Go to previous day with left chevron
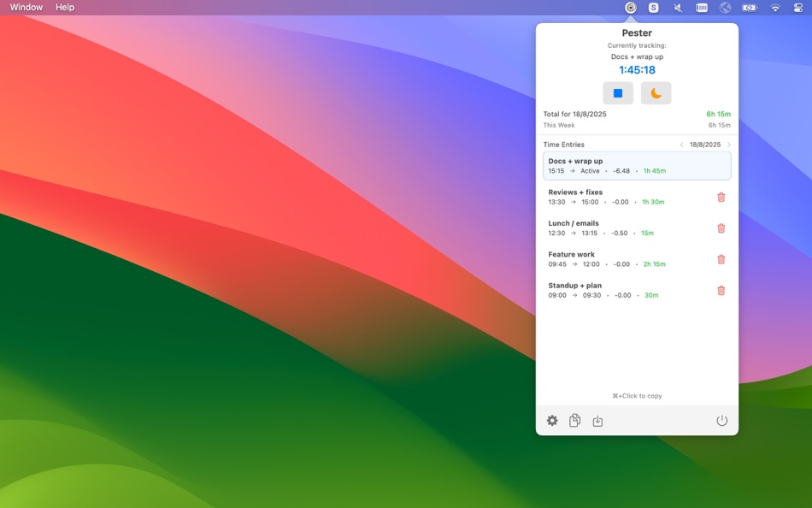812x508 pixels. 681,145
